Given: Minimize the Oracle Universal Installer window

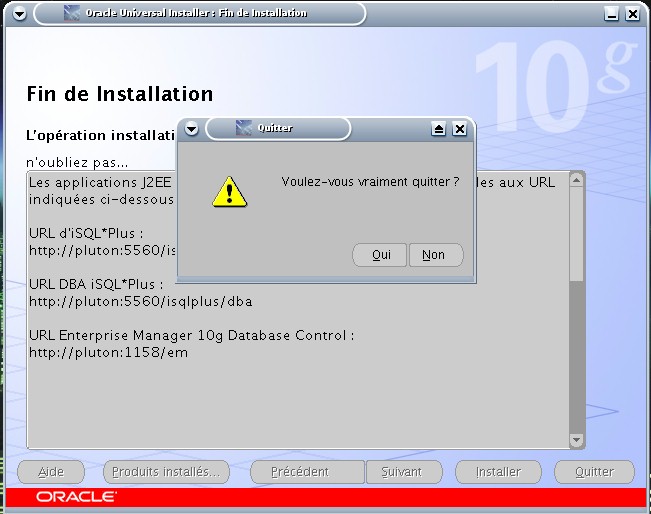Looking at the screenshot, I should (611, 14).
